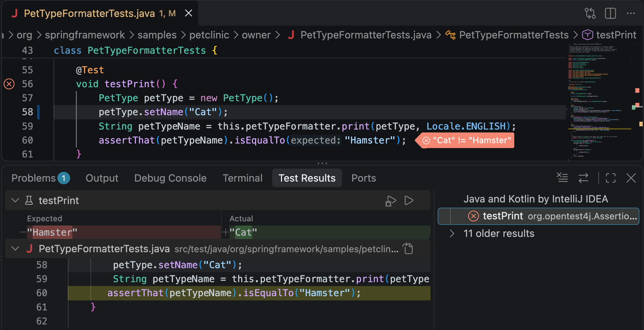Click the panel resize sash dots
This screenshot has width=644, height=330.
(x=322, y=163)
